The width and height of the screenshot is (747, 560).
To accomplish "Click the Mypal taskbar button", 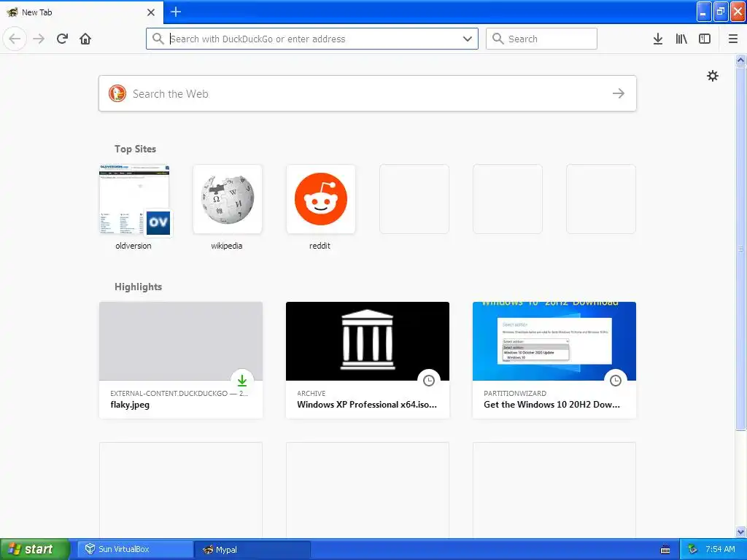I will point(252,549).
